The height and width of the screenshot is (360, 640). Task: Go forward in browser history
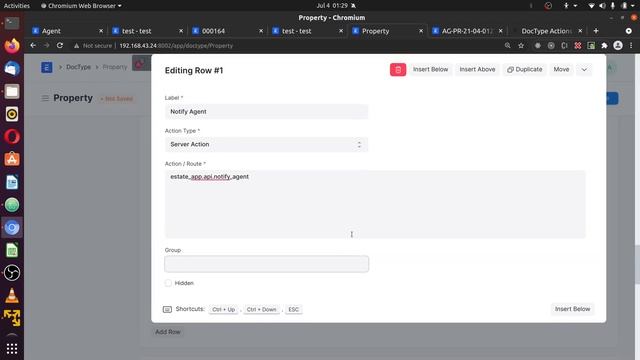coord(47,46)
